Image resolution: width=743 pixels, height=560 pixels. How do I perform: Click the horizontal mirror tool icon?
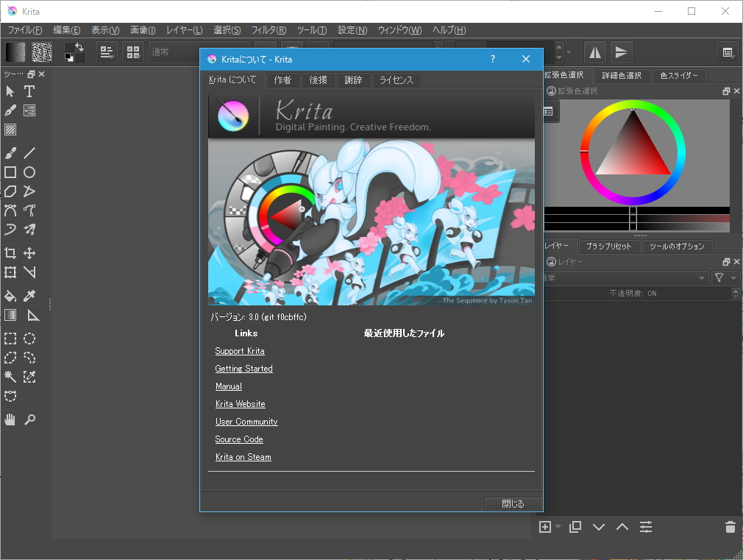pyautogui.click(x=594, y=52)
